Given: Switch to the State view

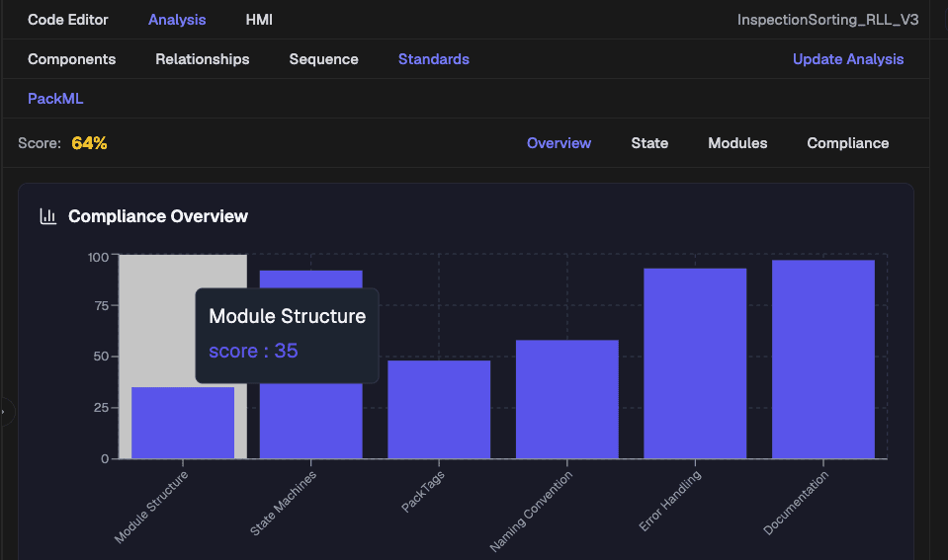Looking at the screenshot, I should [649, 143].
